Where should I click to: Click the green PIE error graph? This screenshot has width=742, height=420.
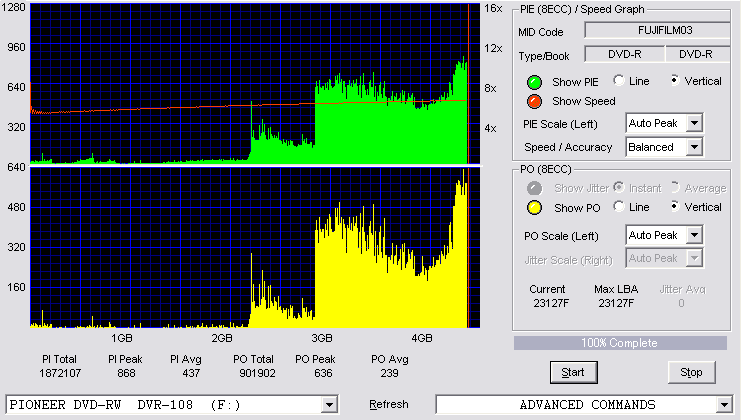click(255, 84)
